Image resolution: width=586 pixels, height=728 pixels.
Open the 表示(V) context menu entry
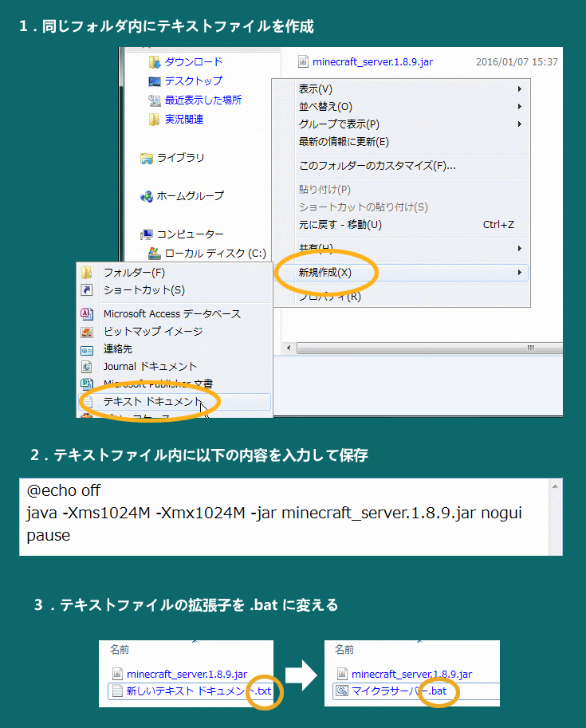[402, 89]
